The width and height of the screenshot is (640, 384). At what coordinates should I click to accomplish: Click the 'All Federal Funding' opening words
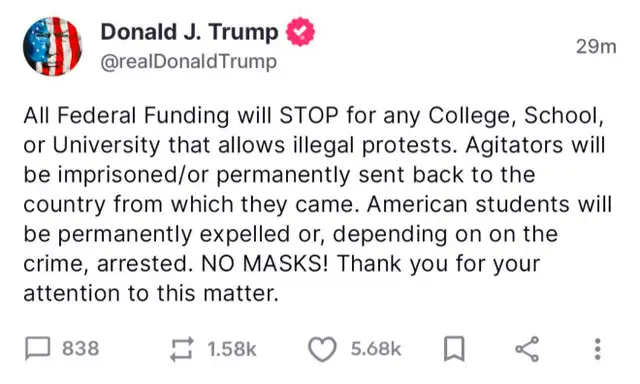126,115
